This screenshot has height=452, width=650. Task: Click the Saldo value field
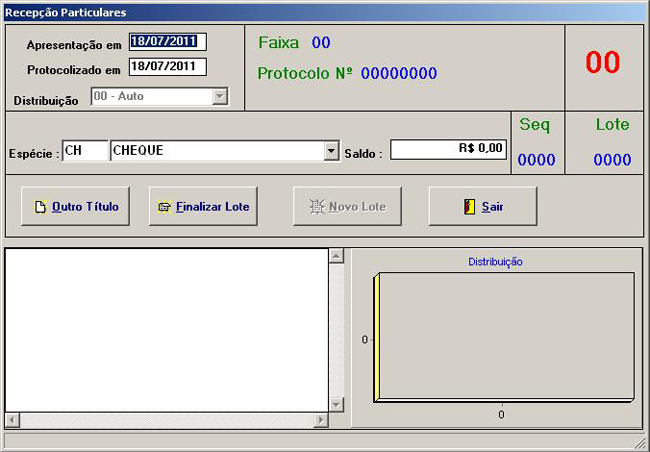448,149
